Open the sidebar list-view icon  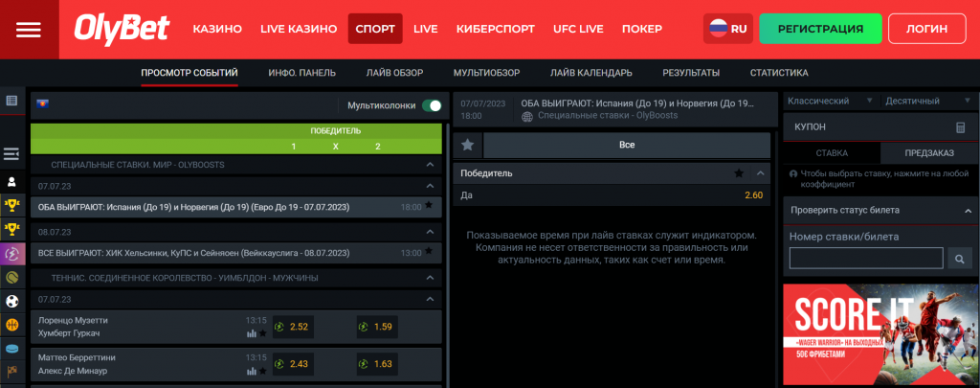pos(11,101)
